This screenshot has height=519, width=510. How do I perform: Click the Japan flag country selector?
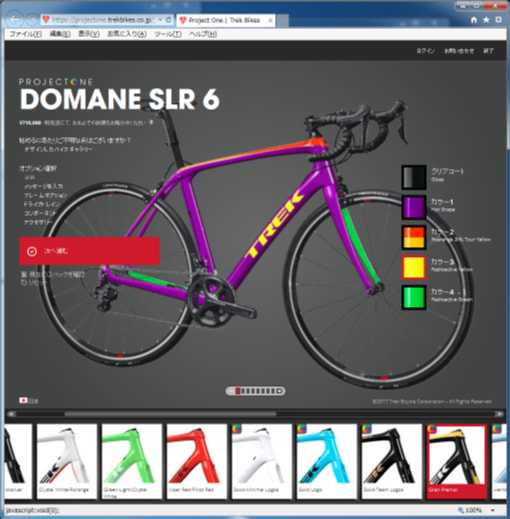pyautogui.click(x=23, y=400)
